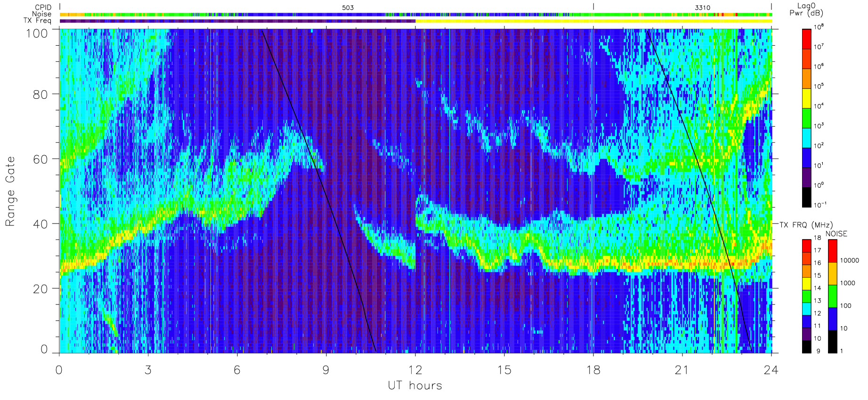Screen dimensions: 868x400
Task: Click the "Range Gate" vertical axis title
Action: pyautogui.click(x=10, y=191)
